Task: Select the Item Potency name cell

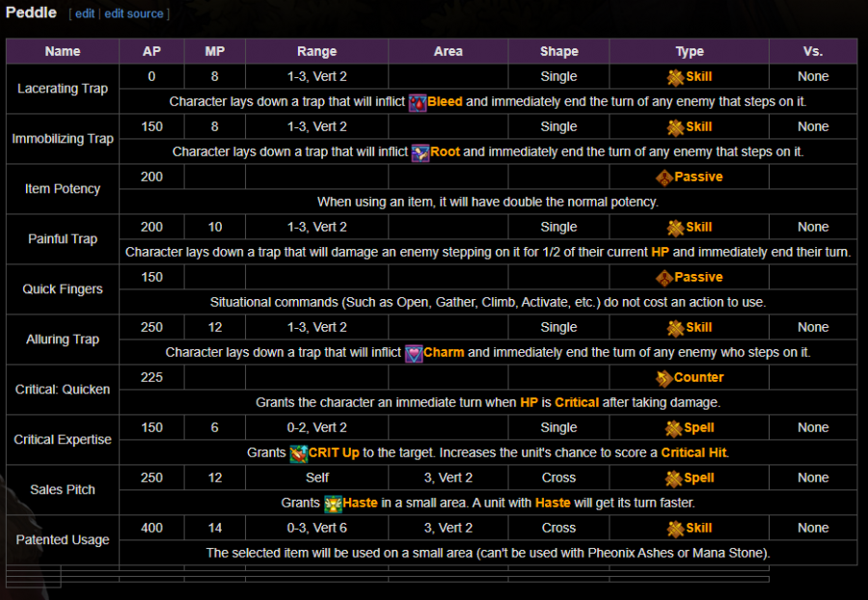Action: (x=63, y=189)
